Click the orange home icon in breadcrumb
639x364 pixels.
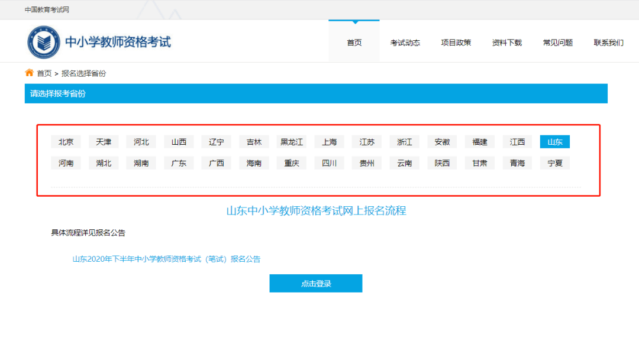click(29, 73)
